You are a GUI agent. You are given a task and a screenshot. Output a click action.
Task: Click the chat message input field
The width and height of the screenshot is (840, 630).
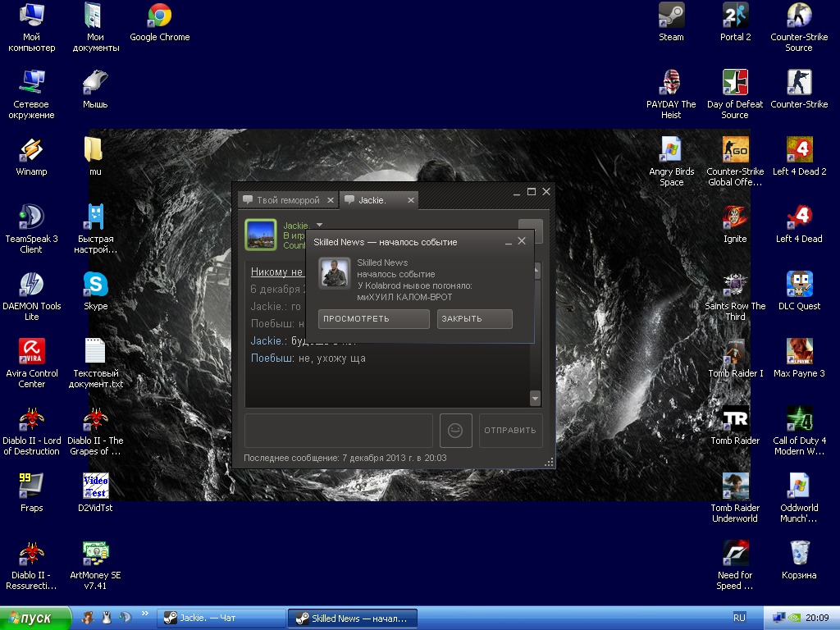[x=338, y=431]
